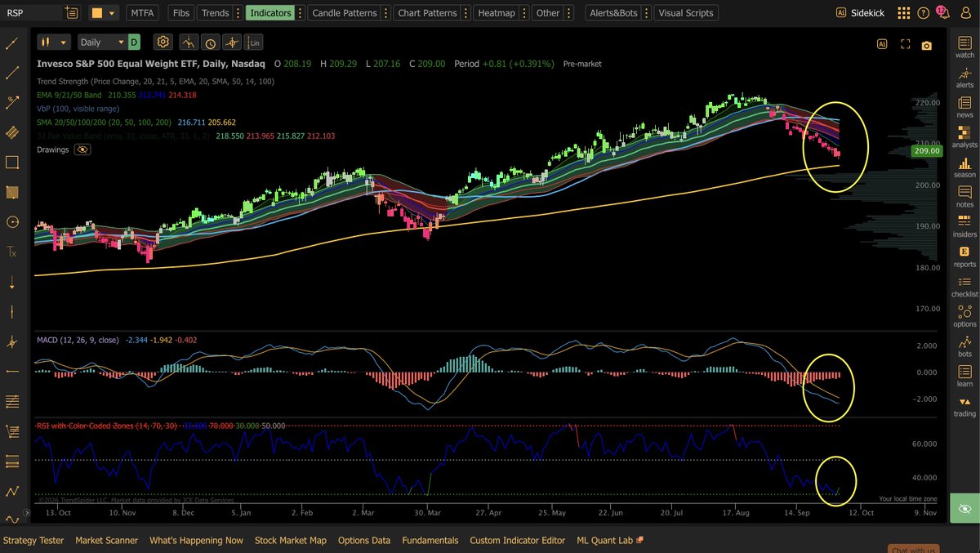Open the options panel in right sidebar

(964, 315)
